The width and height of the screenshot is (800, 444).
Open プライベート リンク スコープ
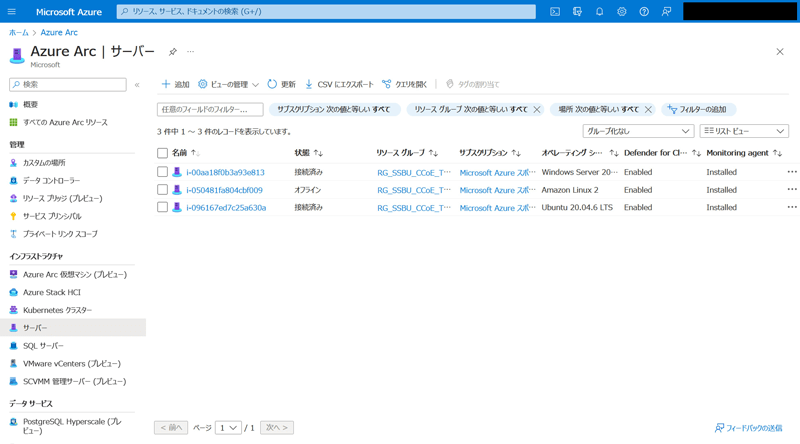[60, 234]
